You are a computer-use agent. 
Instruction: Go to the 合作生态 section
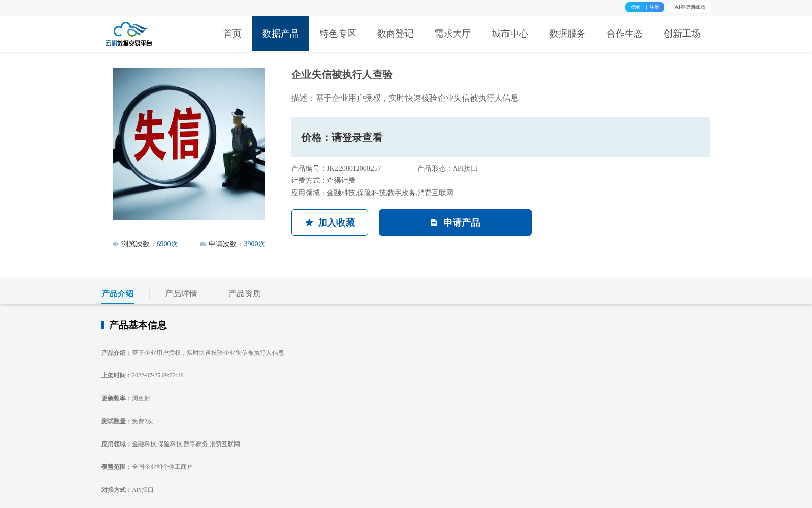(x=624, y=34)
